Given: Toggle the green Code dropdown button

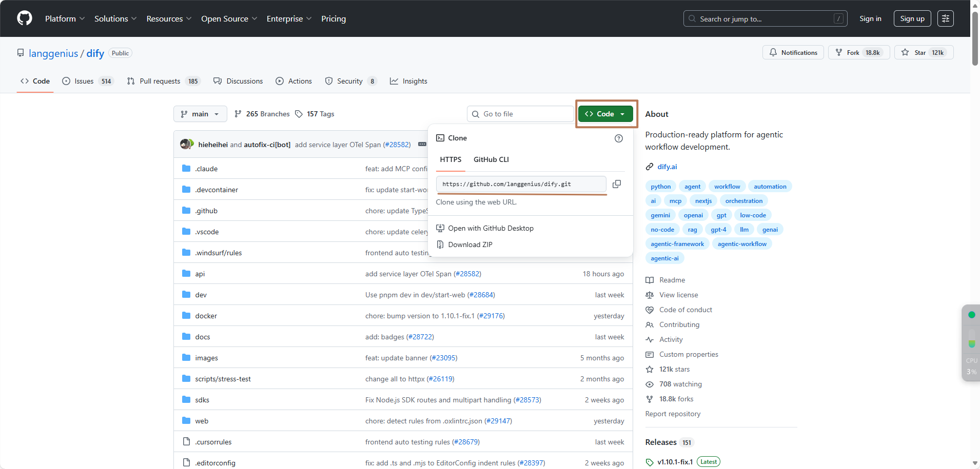Looking at the screenshot, I should [605, 114].
